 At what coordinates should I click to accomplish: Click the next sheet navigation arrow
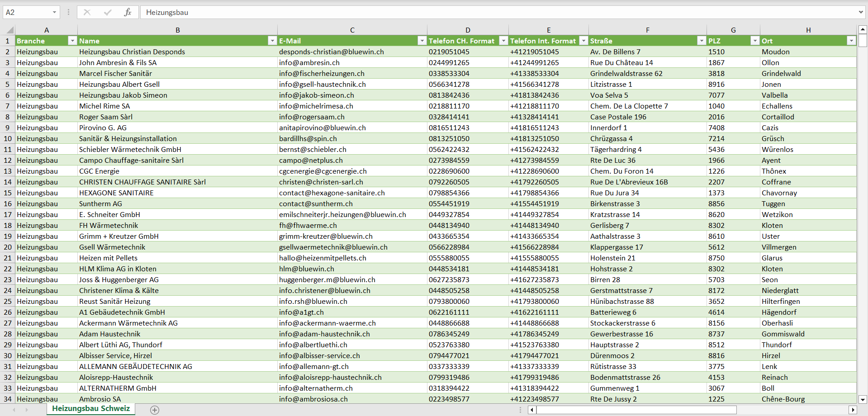27,410
